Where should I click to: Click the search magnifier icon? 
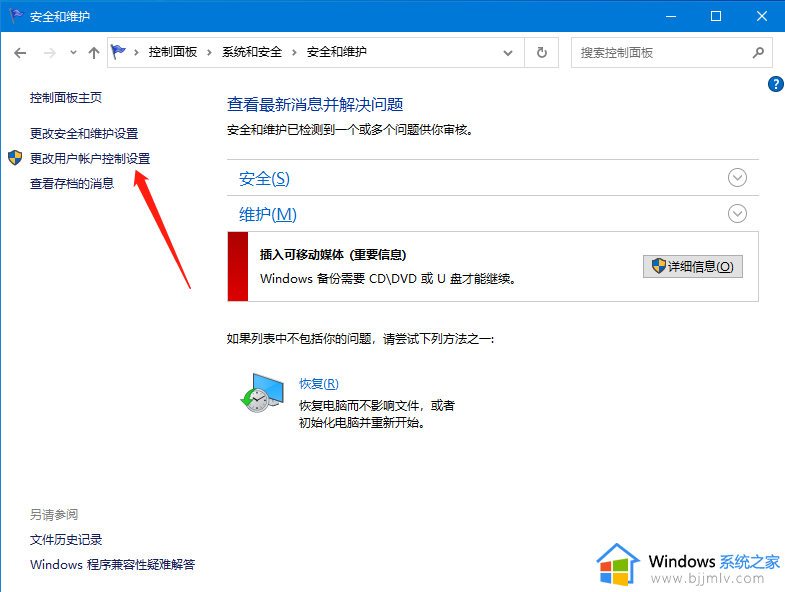(758, 53)
